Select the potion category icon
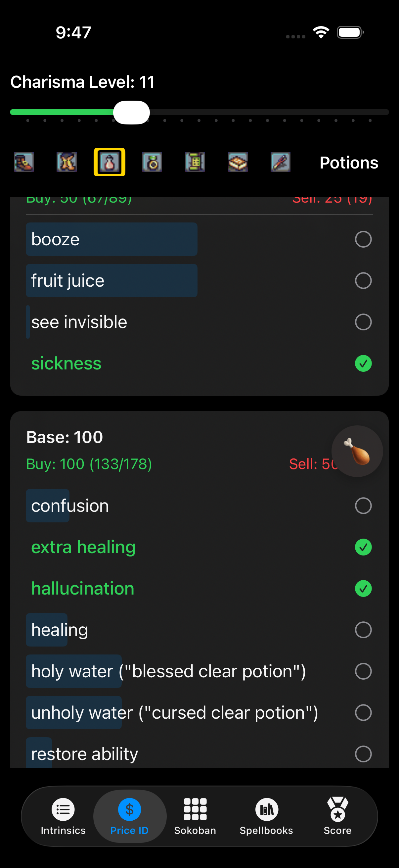 pyautogui.click(x=109, y=162)
